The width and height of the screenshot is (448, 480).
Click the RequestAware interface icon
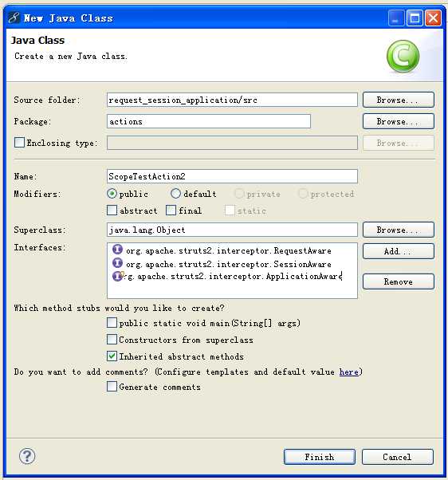click(117, 250)
